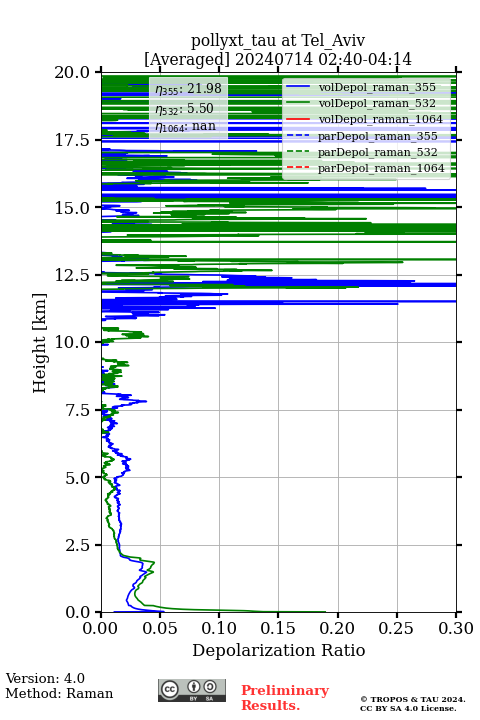Click the red volDepol_raman_1064 legend line
Screen dimensions: 480x720
(x=298, y=119)
